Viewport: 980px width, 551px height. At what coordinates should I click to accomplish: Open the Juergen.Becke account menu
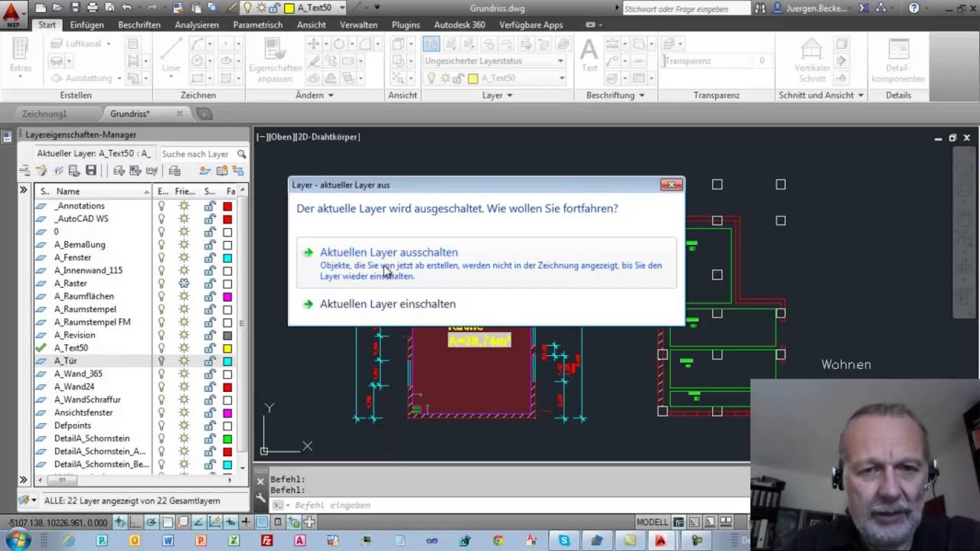click(812, 8)
